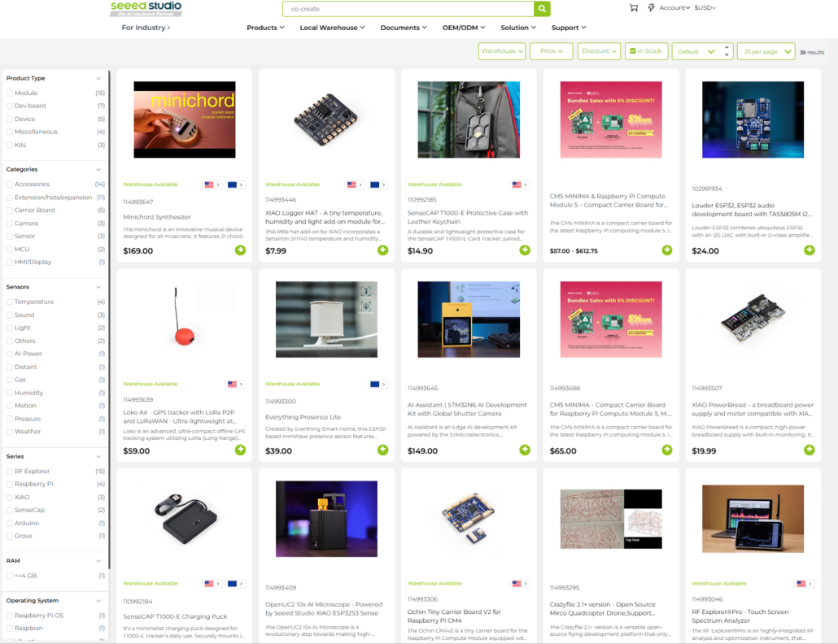Enable the Temperature sensor filter
This screenshot has width=838, height=644.
10,302
